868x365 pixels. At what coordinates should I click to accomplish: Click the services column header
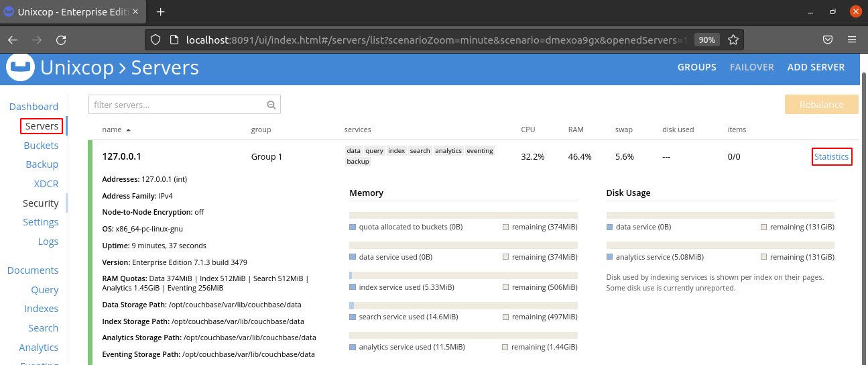[x=358, y=129]
